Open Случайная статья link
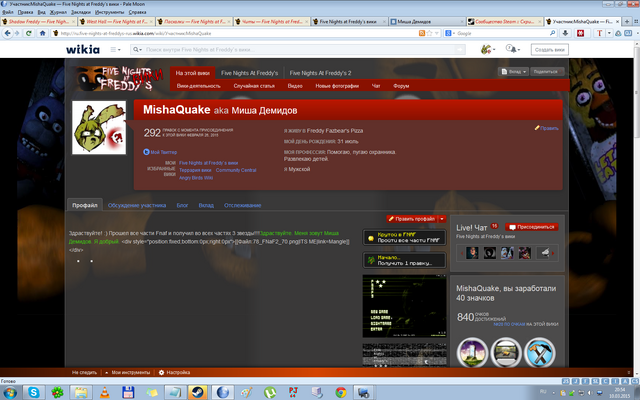Screen dimensions: 640x400 (254, 86)
